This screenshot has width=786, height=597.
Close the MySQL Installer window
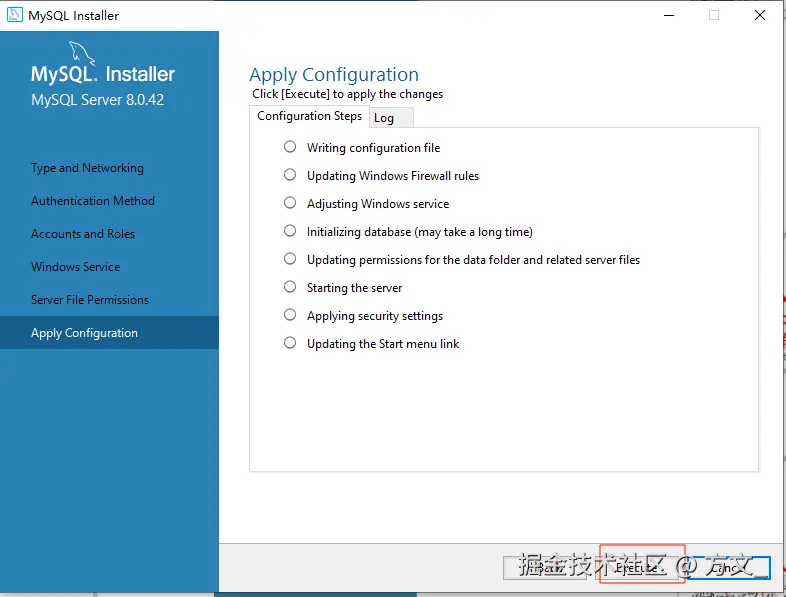coord(760,15)
